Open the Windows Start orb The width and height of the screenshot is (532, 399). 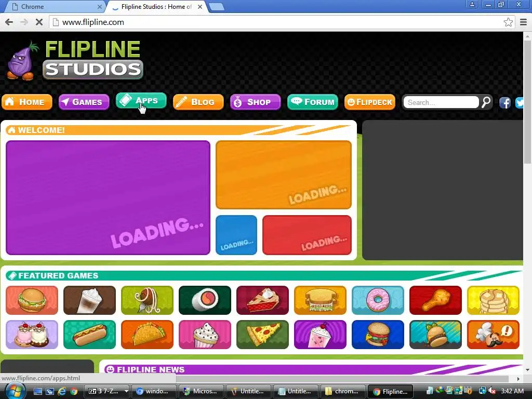pyautogui.click(x=15, y=391)
